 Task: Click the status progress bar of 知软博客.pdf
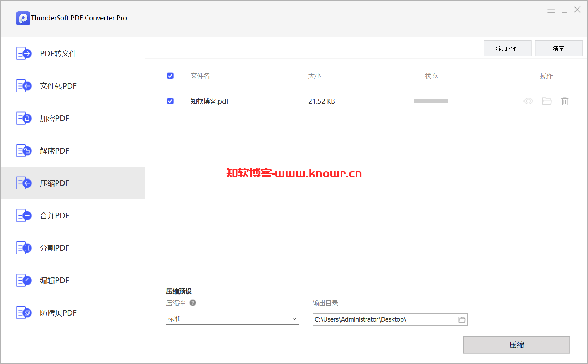tap(431, 101)
